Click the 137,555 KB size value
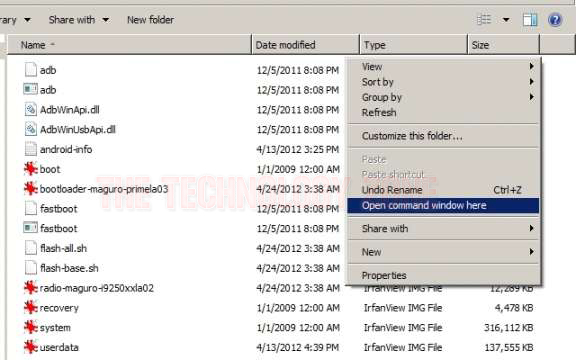 508,347
